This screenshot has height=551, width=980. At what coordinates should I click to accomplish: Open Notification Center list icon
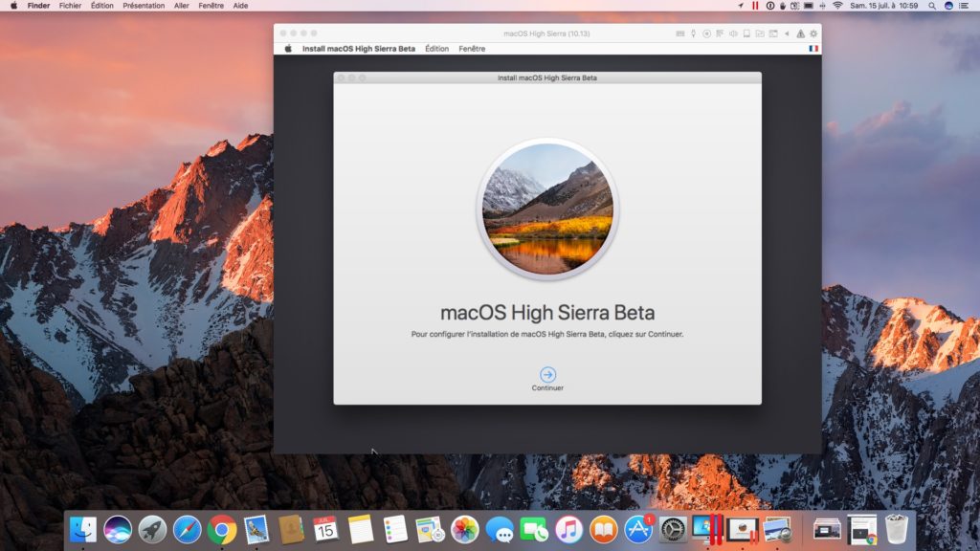point(964,6)
